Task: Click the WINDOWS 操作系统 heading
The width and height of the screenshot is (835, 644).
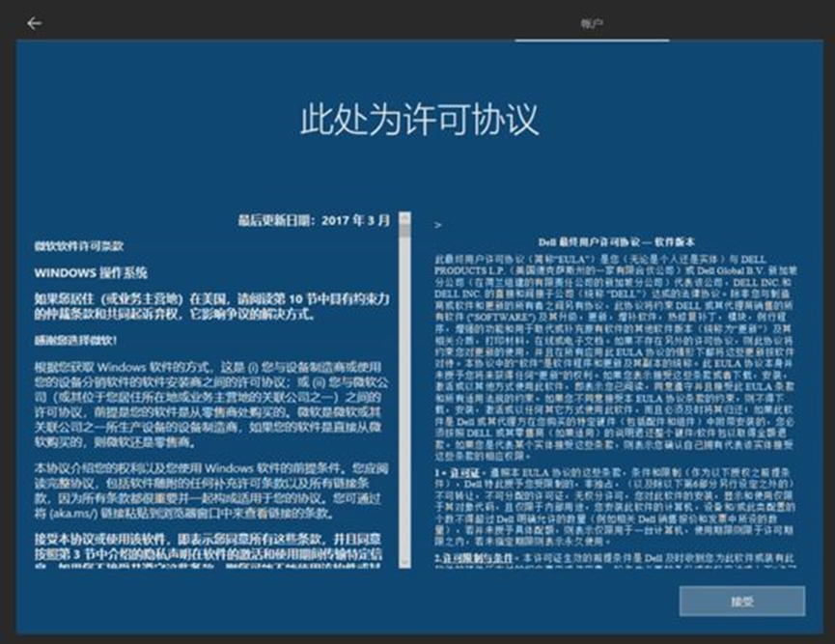Action: point(91,272)
